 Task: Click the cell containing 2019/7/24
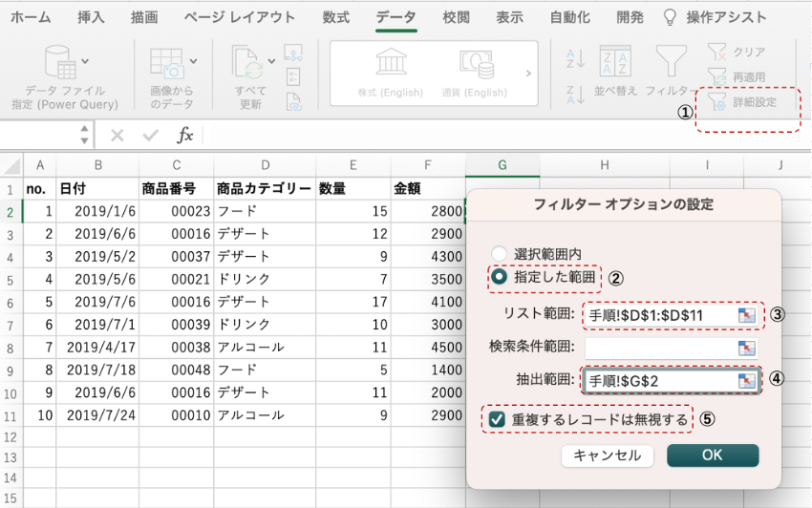(97, 415)
